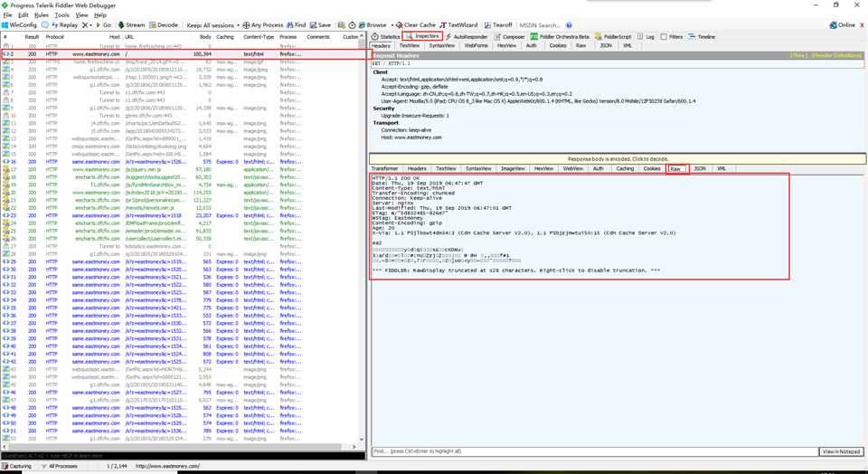The width and height of the screenshot is (868, 474).
Task: Click All Processes filter in status bar
Action: coord(60,466)
